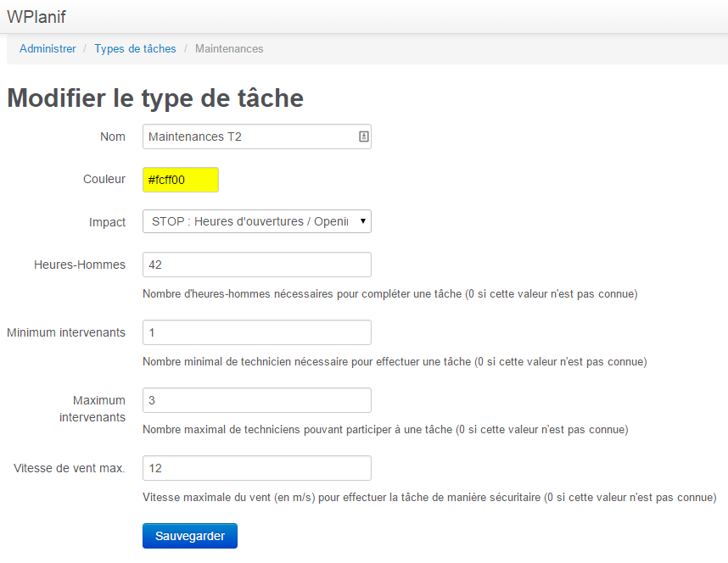Click the Modifier le type de tâche heading

[155, 98]
